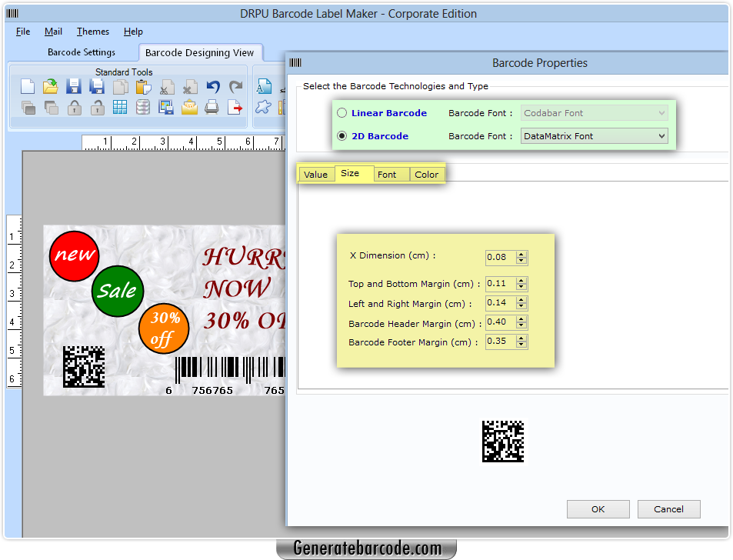Viewport: 733px width, 560px height.
Task: Cancel the Barcode Properties dialog
Action: pyautogui.click(x=668, y=508)
